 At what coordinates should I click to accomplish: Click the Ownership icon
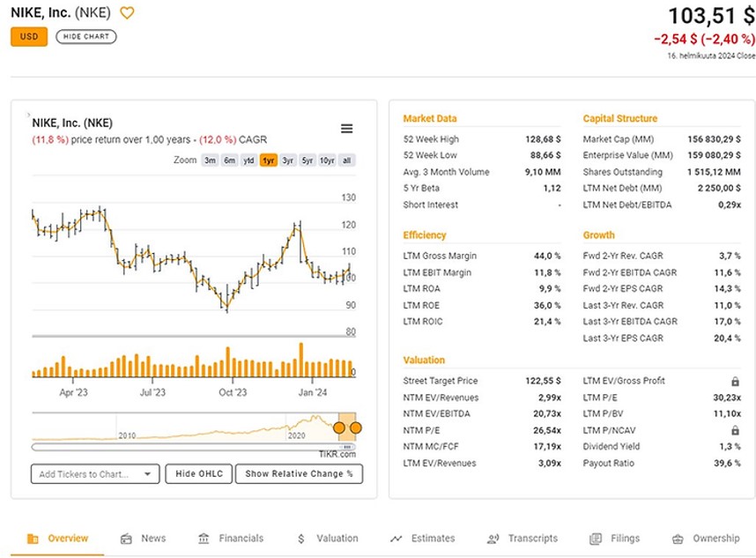[678, 539]
